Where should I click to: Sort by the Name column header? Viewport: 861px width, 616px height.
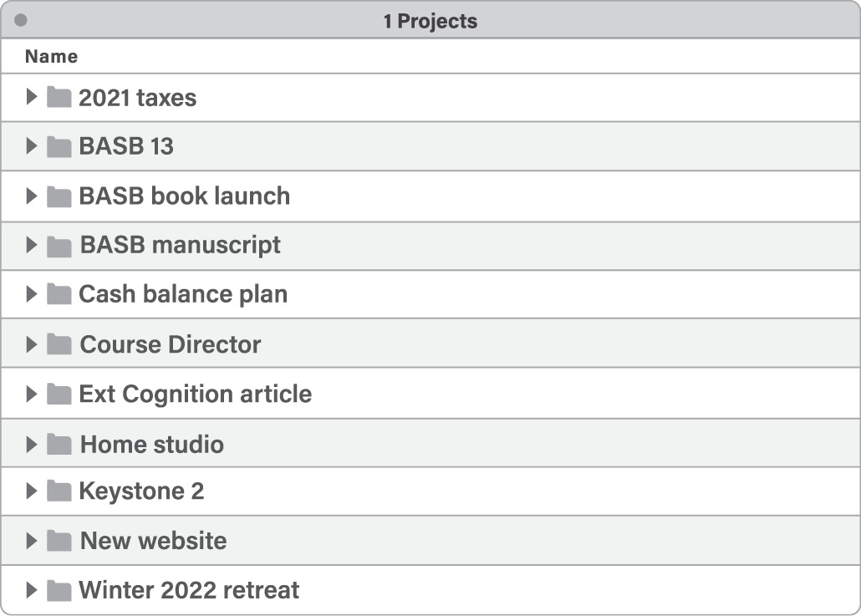(51, 57)
